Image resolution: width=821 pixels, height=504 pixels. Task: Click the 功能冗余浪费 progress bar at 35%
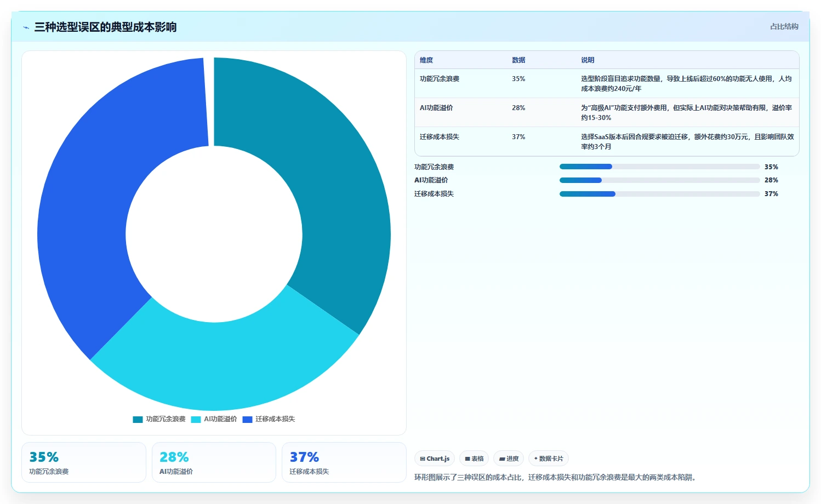660,167
